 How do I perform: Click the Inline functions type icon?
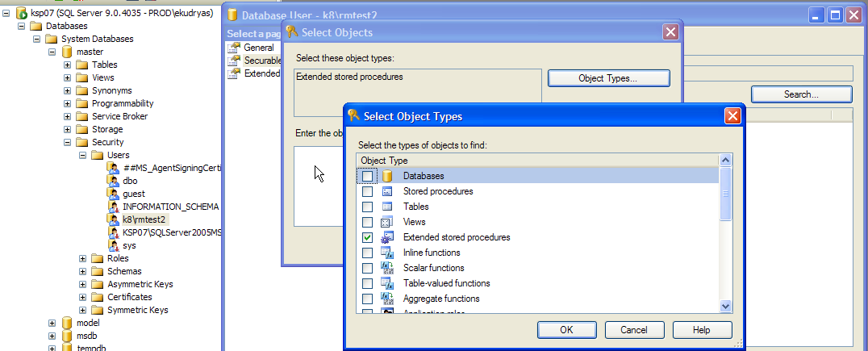click(387, 253)
